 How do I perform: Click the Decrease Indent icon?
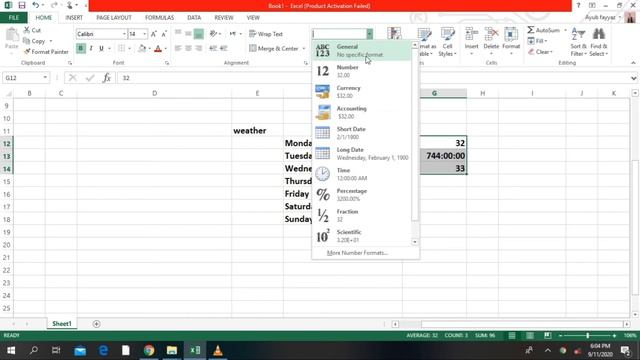[x=213, y=48]
